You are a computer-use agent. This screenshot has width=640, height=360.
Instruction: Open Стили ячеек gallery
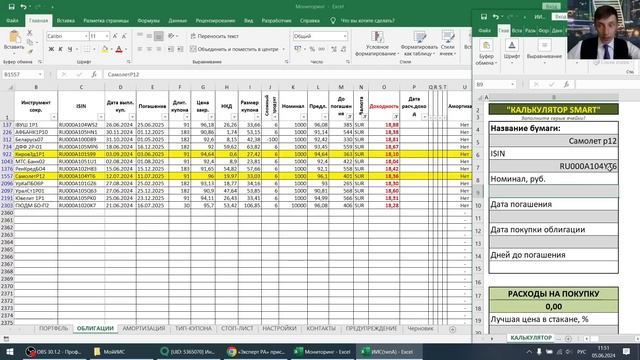(448, 44)
